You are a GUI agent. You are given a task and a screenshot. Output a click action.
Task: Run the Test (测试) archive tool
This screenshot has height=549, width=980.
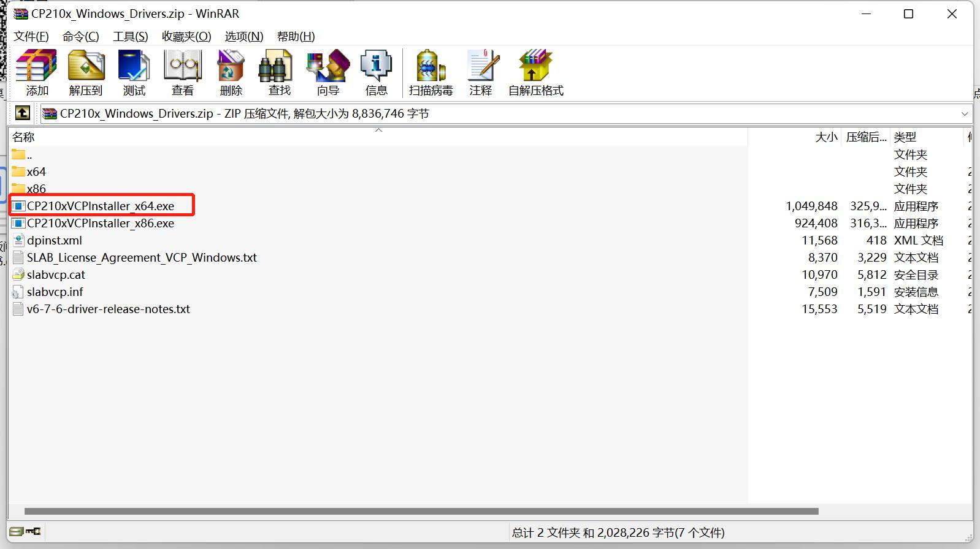tap(134, 73)
